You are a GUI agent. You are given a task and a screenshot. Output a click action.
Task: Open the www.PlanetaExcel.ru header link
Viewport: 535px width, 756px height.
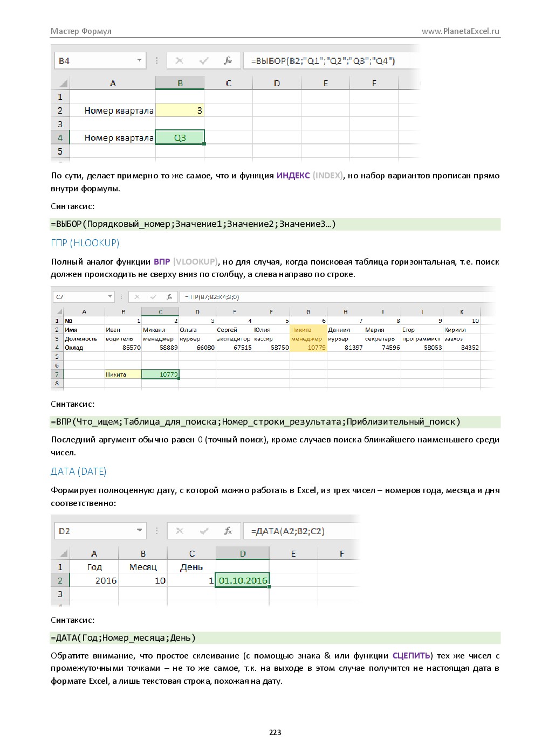[461, 31]
